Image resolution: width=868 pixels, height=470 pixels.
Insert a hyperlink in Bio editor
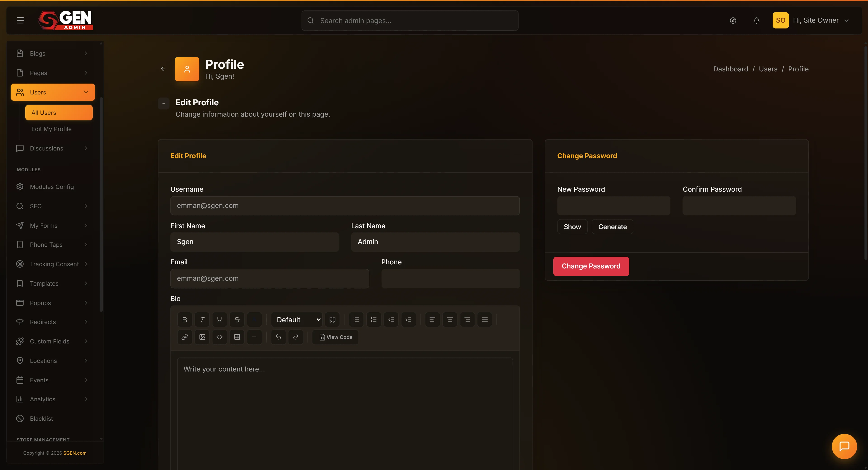185,337
